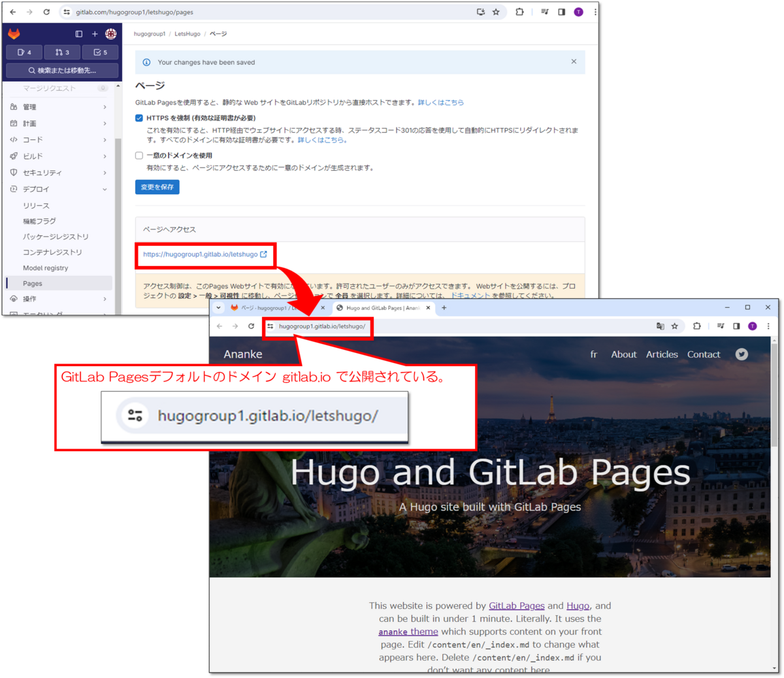
Task: Bookmark Hugo site with star icon
Action: coord(675,326)
